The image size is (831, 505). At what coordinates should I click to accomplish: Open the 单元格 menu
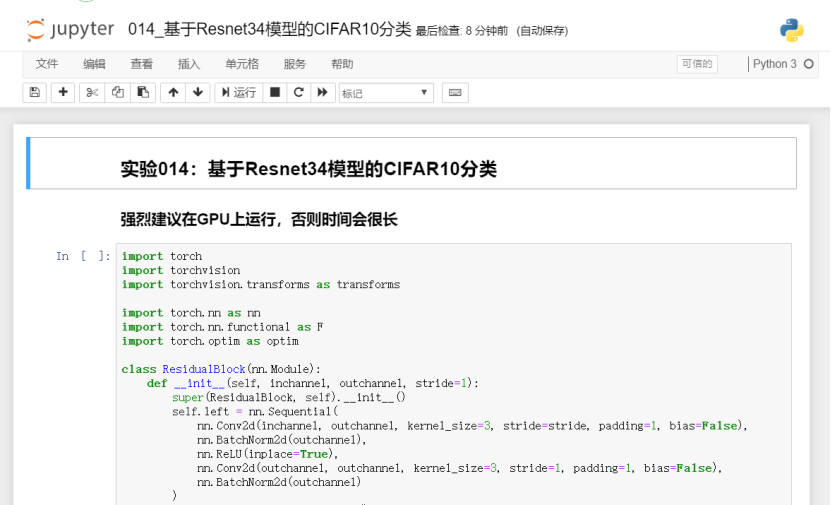(x=242, y=64)
